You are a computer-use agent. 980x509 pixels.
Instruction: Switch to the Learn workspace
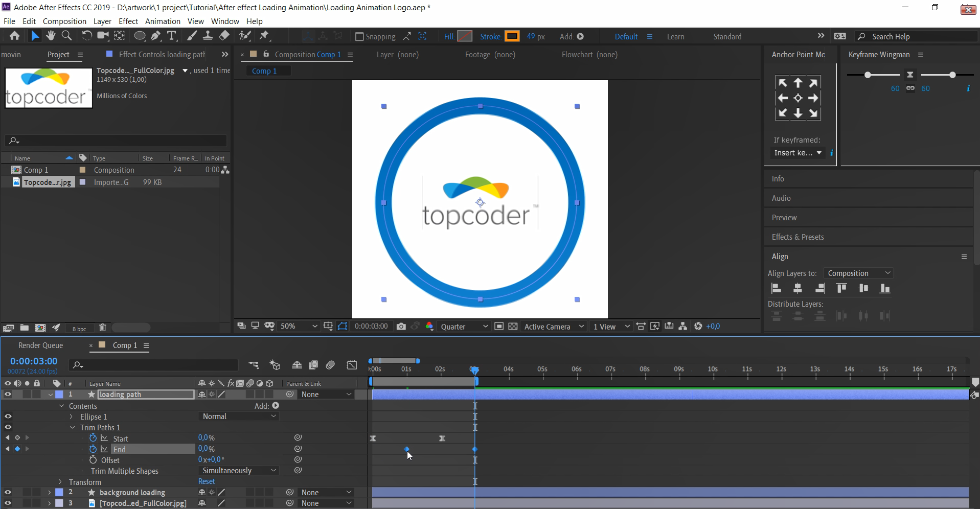[675, 36]
